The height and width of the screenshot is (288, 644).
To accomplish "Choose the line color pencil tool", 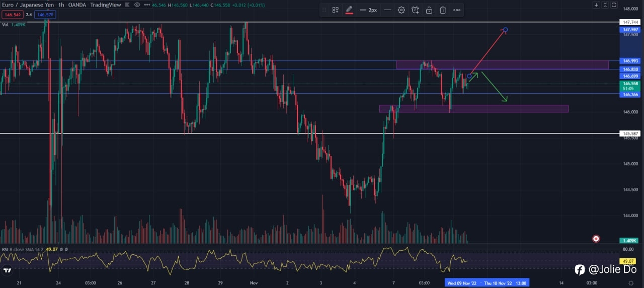I will [x=349, y=10].
